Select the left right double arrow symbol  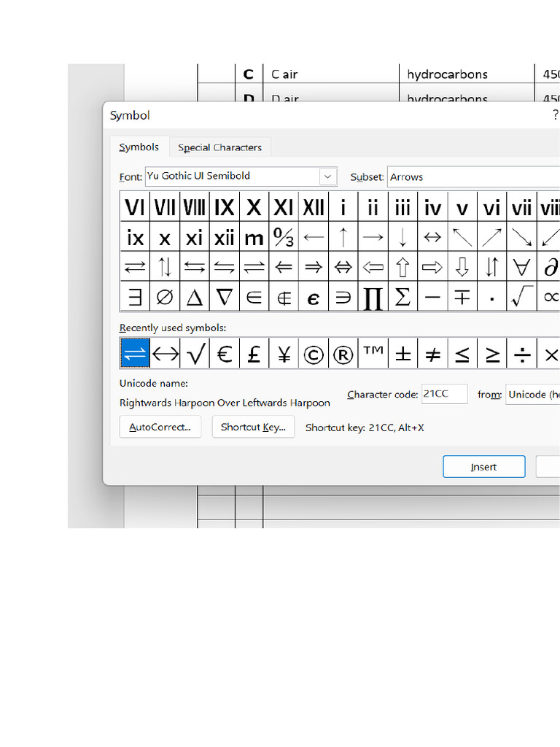point(343,267)
